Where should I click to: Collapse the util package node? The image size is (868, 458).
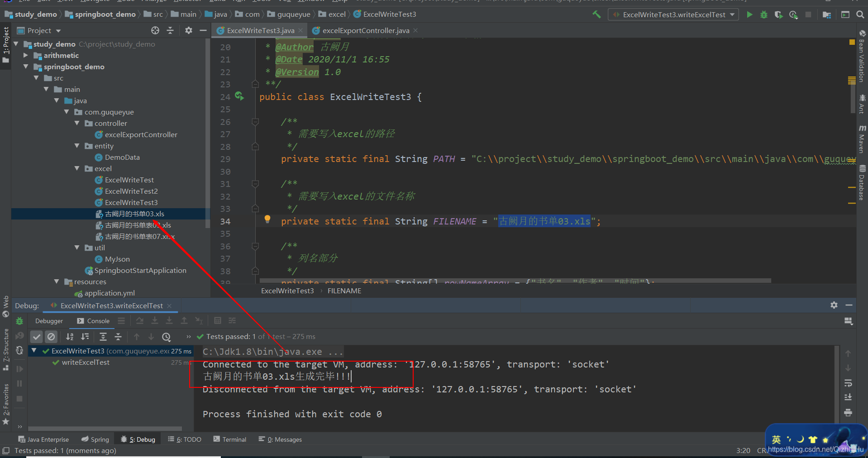click(76, 248)
